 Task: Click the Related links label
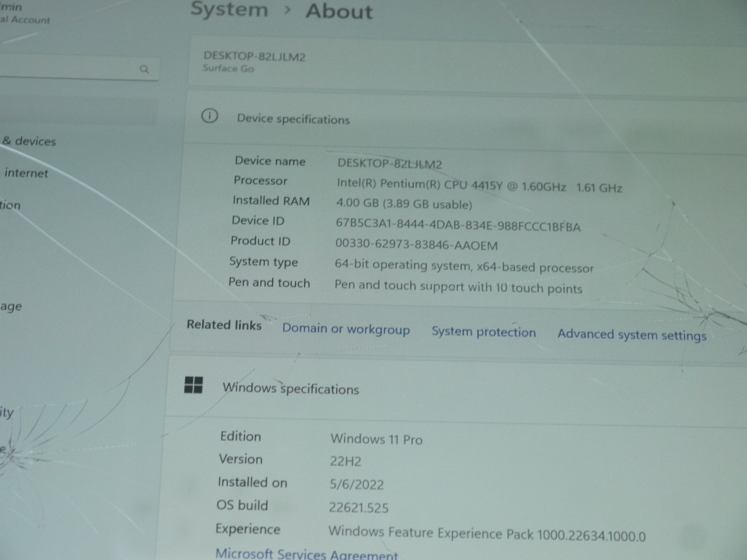point(224,325)
